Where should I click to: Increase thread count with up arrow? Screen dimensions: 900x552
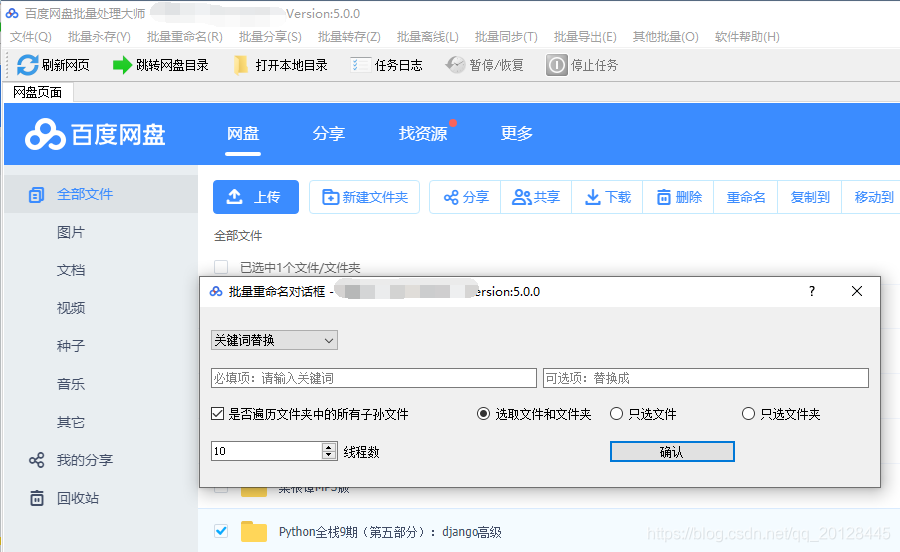point(329,447)
